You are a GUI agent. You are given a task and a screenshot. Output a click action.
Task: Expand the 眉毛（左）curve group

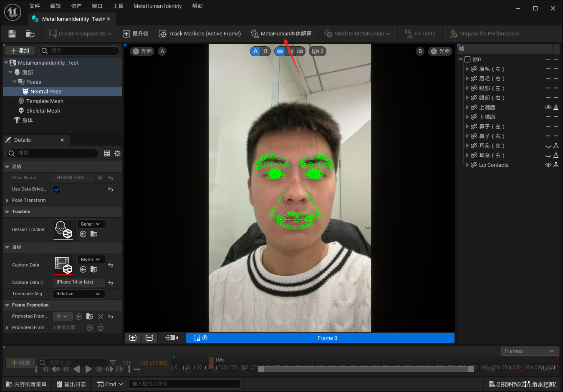click(x=467, y=69)
